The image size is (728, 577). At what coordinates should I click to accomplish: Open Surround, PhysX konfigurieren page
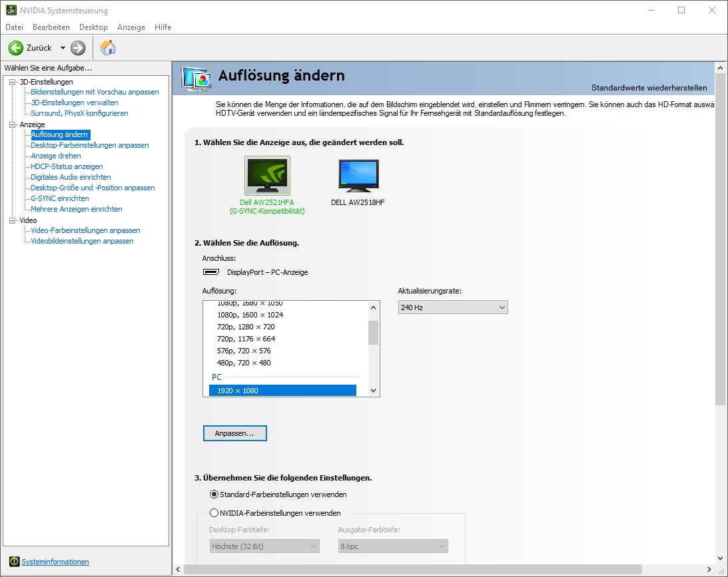point(79,113)
